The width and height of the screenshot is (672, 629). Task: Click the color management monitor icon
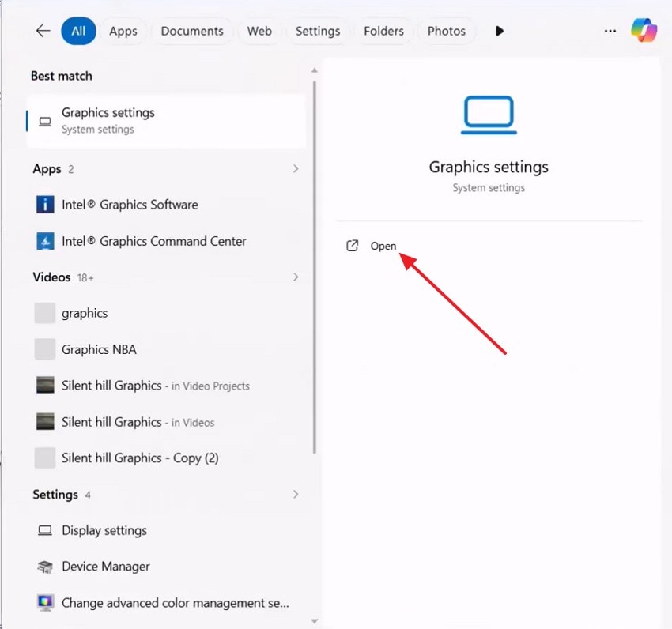[x=45, y=602]
